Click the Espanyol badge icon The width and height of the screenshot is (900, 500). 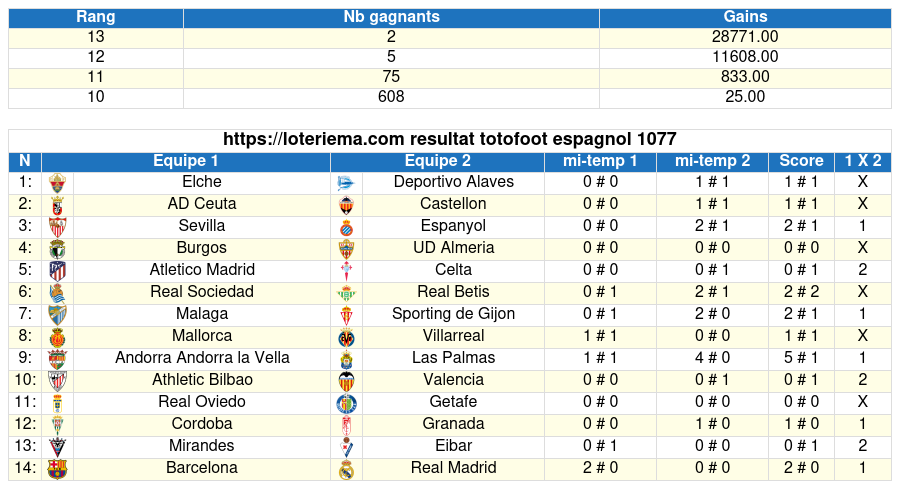[x=346, y=228]
